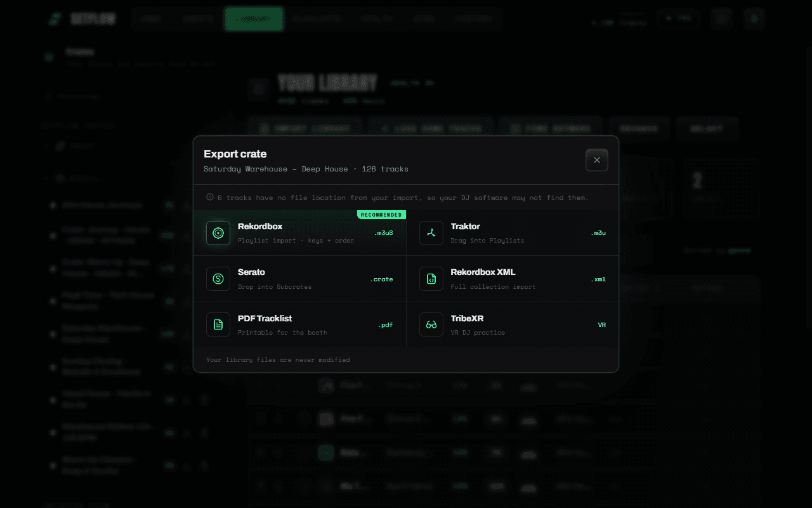Click the '6 tracks have no file location' warning
Viewport: 812px width, 508px height.
[x=403, y=197]
